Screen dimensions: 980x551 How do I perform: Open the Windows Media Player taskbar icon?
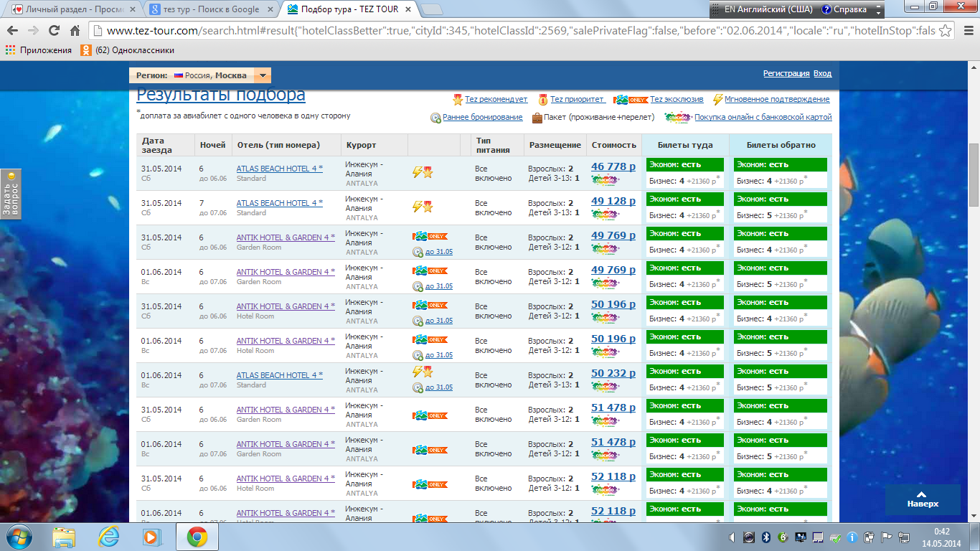[x=151, y=537]
